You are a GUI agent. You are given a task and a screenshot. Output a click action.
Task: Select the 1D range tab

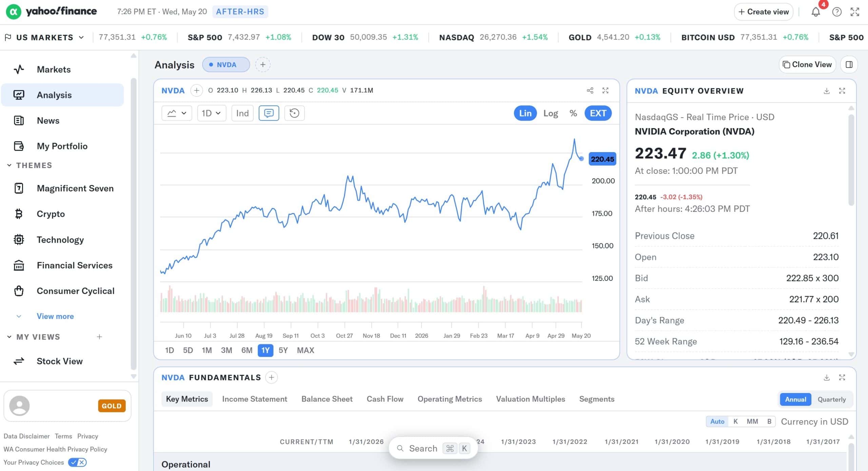170,350
